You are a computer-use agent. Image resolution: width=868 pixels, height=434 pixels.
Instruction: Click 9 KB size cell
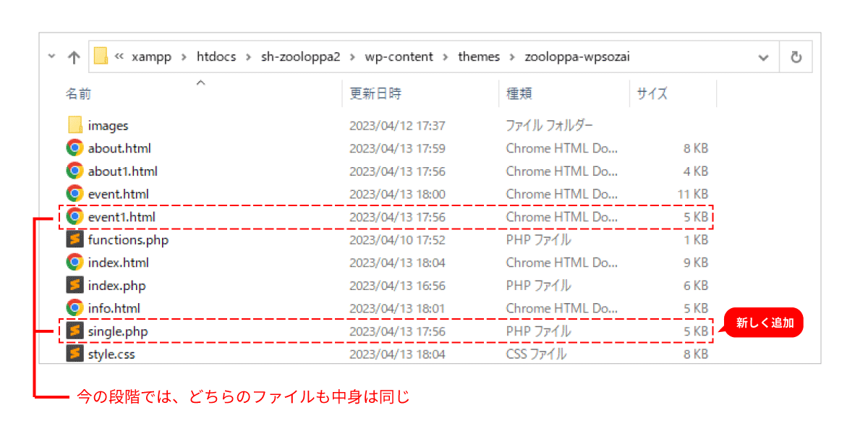click(696, 263)
